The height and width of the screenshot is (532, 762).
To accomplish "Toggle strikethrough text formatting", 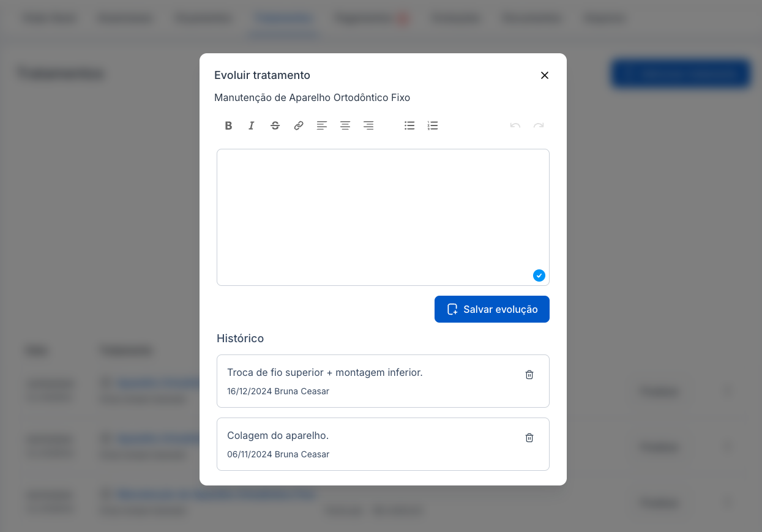I will click(x=275, y=126).
